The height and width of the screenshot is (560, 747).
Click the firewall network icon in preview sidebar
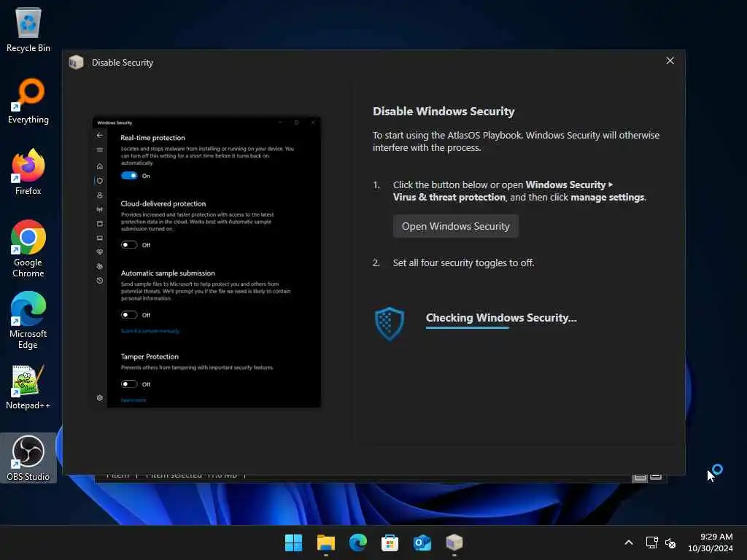click(x=99, y=209)
